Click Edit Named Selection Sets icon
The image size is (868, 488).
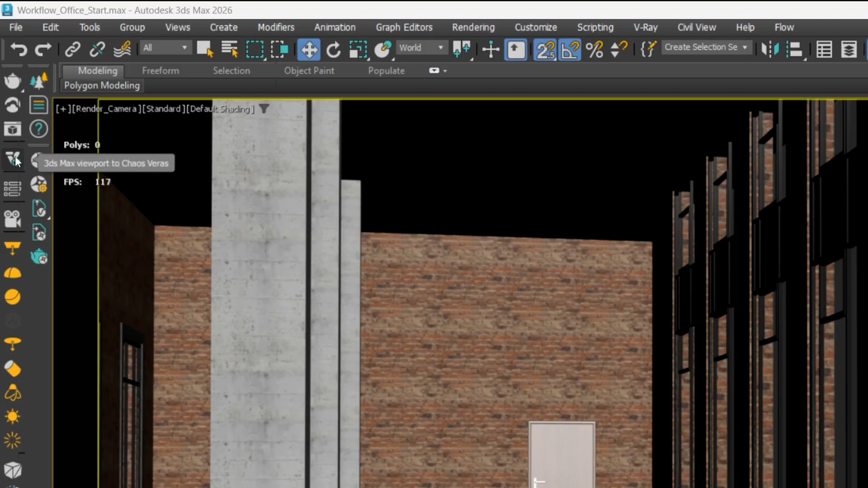[648, 49]
